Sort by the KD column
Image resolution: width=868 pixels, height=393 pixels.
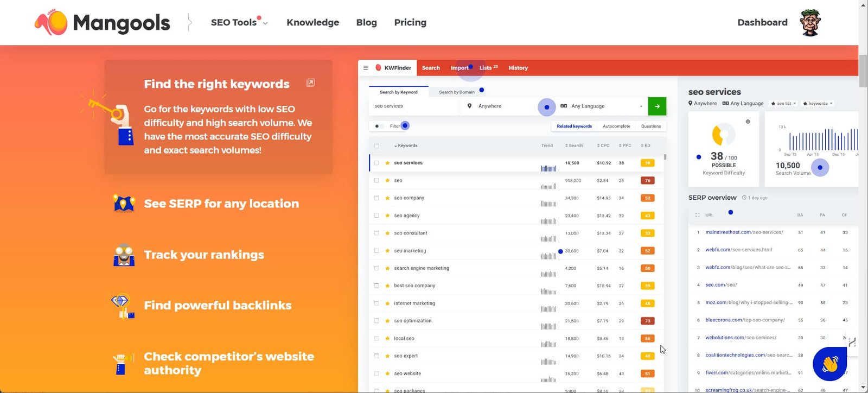[646, 145]
